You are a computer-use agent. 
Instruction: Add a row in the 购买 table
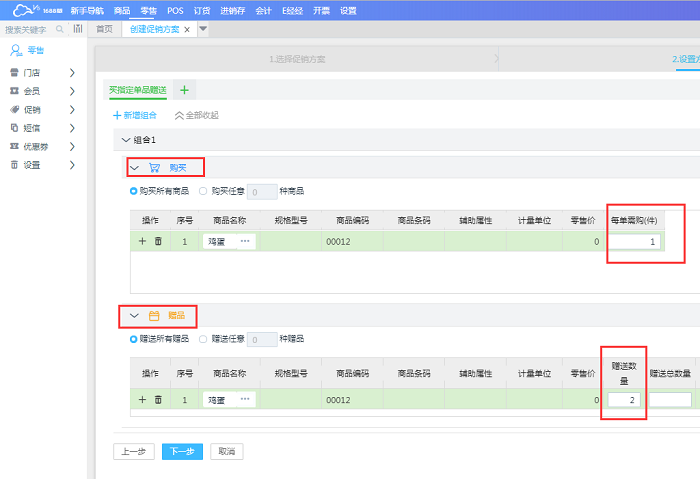click(x=142, y=241)
